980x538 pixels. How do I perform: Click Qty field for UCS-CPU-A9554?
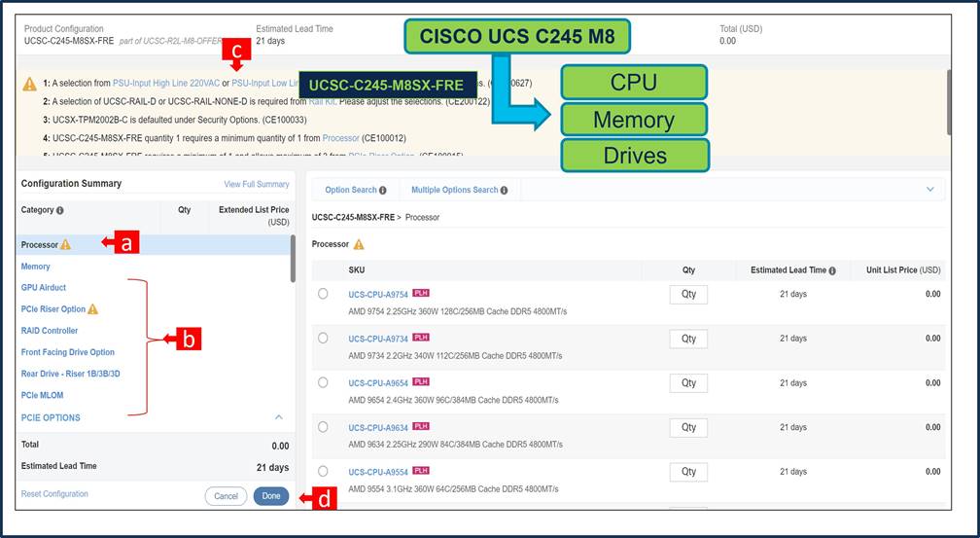[688, 472]
